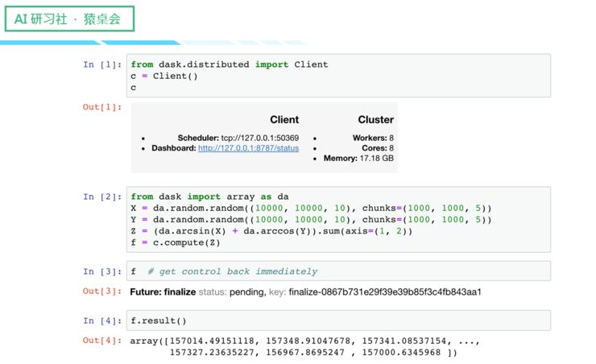Focus the 'get control back immediately' cell
596x364 pixels.
point(338,271)
